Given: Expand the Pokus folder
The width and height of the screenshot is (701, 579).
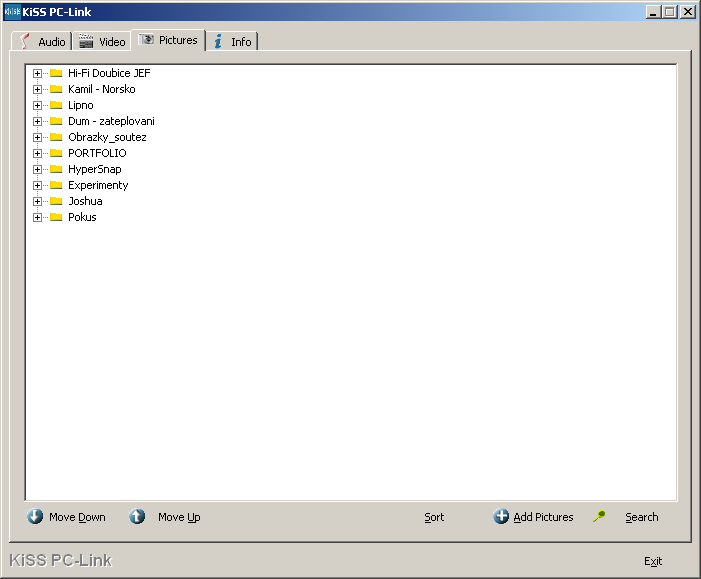Looking at the screenshot, I should (x=38, y=217).
